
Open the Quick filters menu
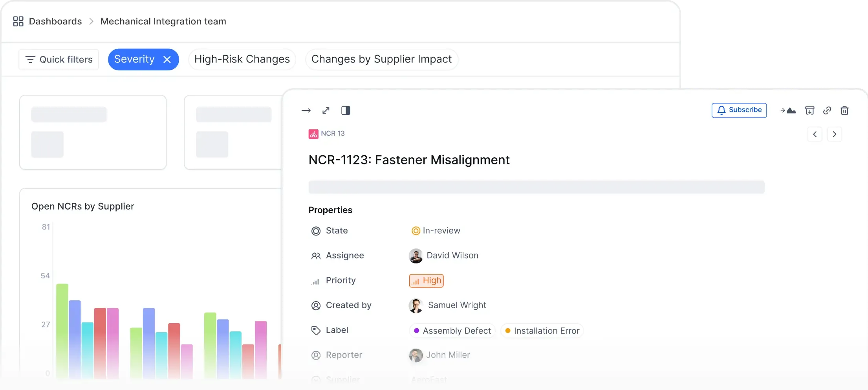(x=58, y=59)
